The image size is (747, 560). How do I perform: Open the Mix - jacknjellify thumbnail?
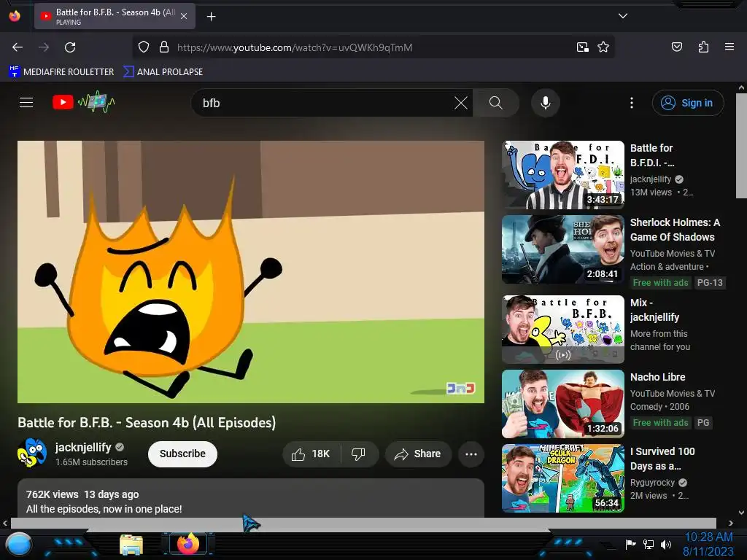[563, 330]
